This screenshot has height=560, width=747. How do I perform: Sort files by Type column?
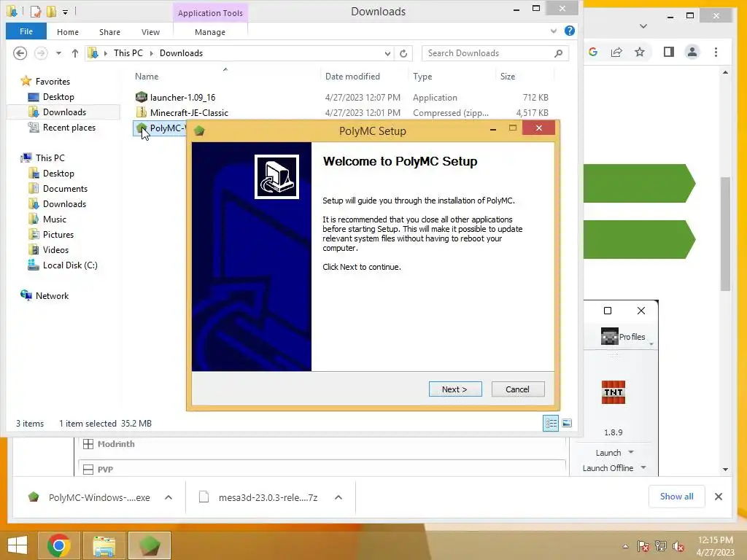tap(422, 76)
